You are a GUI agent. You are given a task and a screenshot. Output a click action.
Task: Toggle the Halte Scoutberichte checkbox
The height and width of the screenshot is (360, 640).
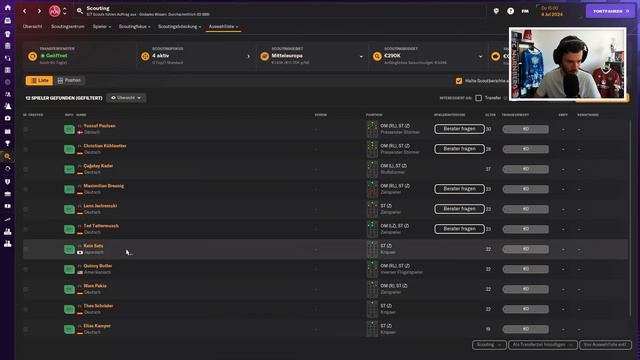click(x=459, y=81)
